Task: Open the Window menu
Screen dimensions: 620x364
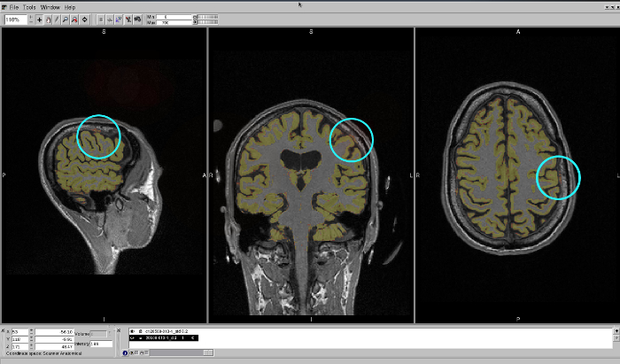Action: (x=50, y=7)
